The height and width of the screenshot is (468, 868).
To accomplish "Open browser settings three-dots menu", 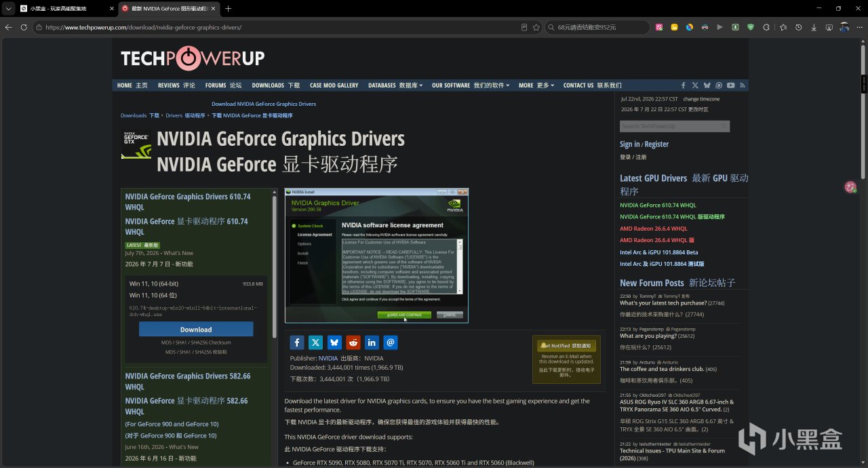I will 859,27.
